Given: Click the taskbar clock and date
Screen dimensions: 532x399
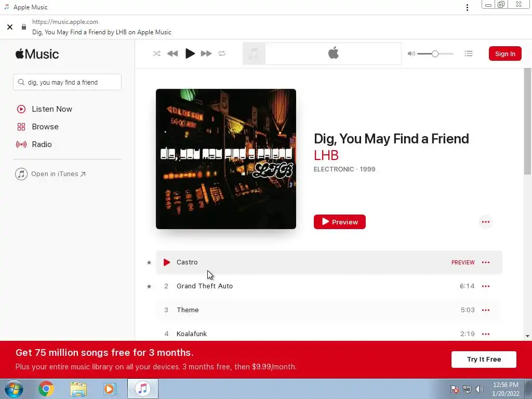Looking at the screenshot, I should click(506, 389).
